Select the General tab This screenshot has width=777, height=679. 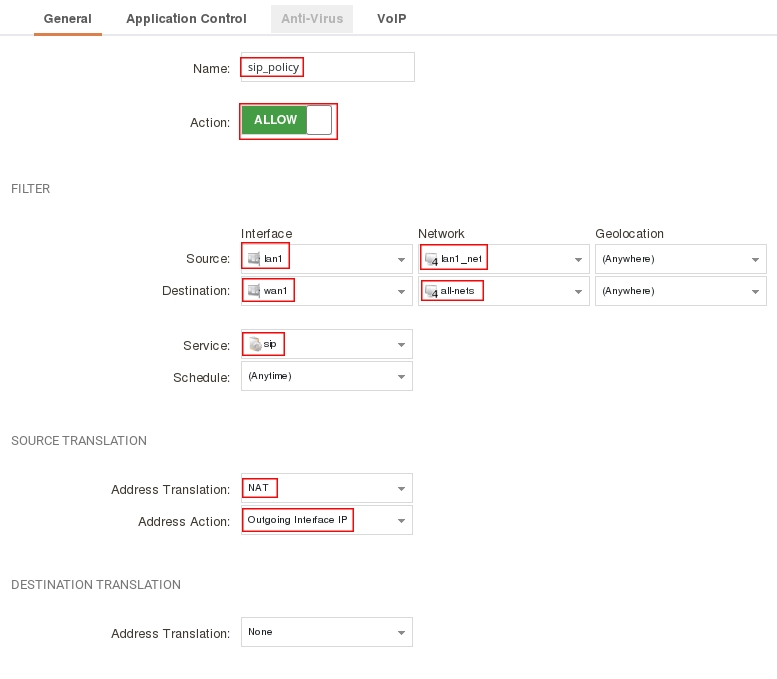[67, 19]
